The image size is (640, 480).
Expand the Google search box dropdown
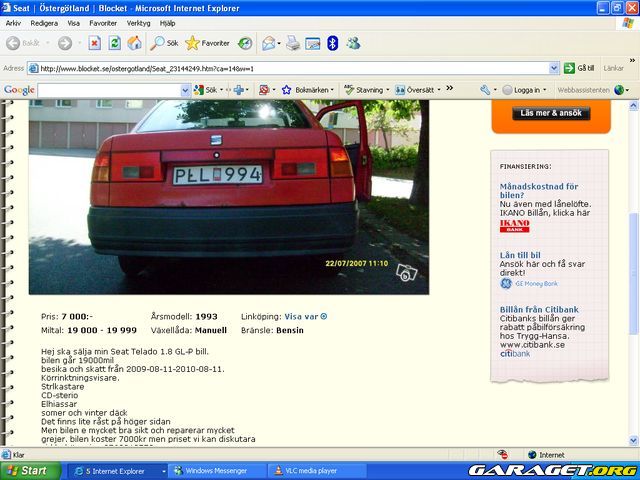[x=185, y=90]
